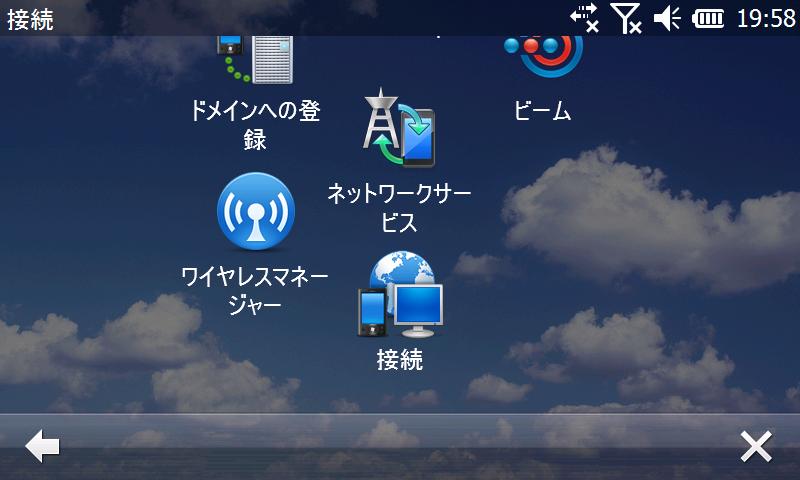Select the 接続 label under the globe icon
The height and width of the screenshot is (480, 800).
point(399,360)
